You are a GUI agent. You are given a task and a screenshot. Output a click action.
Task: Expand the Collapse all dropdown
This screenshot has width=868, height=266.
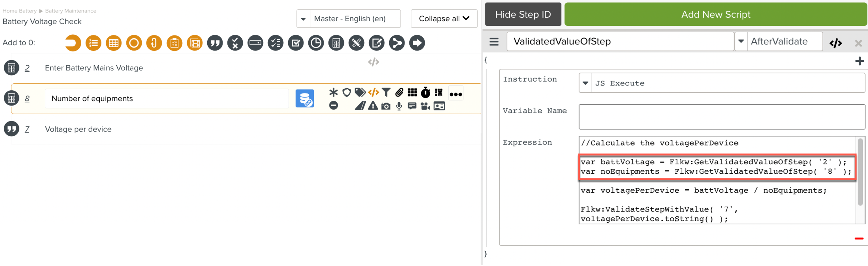coord(444,19)
